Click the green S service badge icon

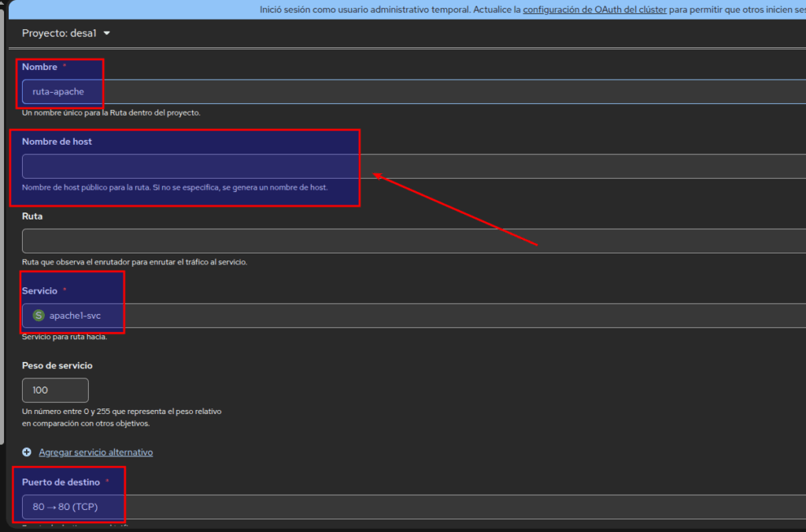(39, 316)
